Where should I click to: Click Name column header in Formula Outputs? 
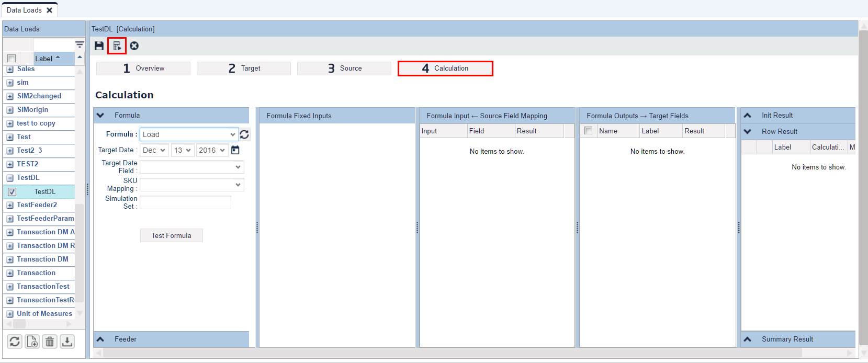pos(618,131)
